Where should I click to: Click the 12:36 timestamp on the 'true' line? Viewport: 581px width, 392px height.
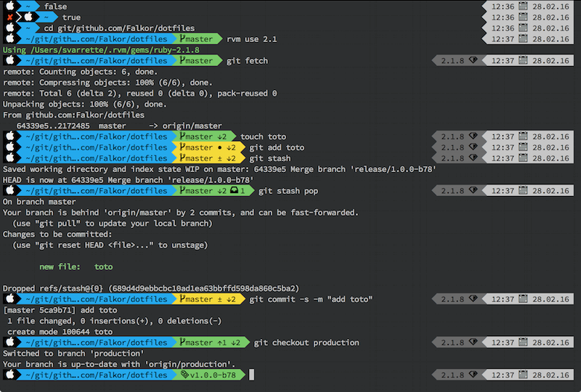[503, 17]
